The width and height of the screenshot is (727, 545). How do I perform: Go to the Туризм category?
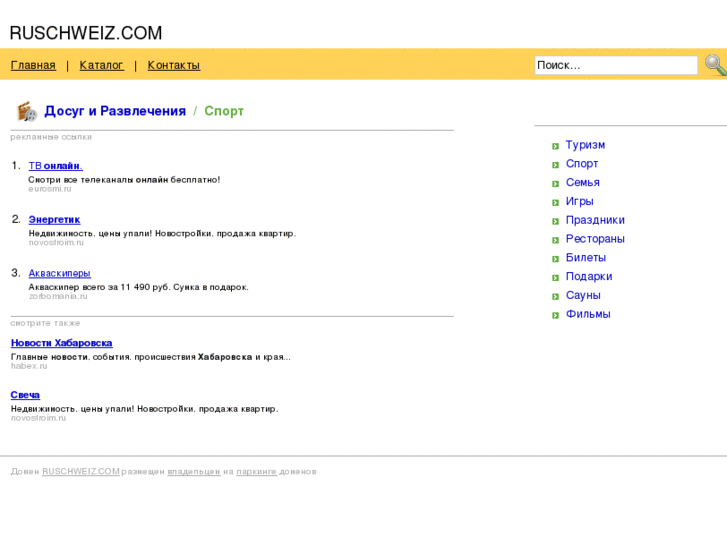point(585,145)
